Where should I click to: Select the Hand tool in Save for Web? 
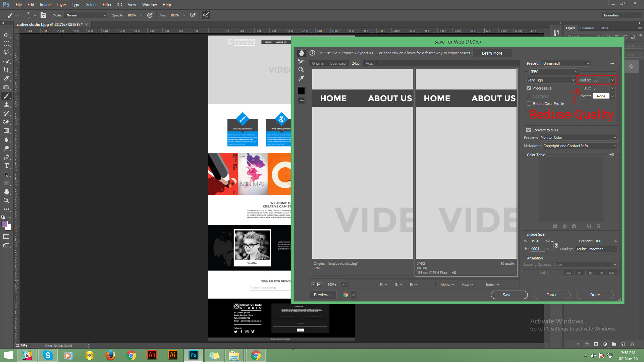(x=301, y=53)
